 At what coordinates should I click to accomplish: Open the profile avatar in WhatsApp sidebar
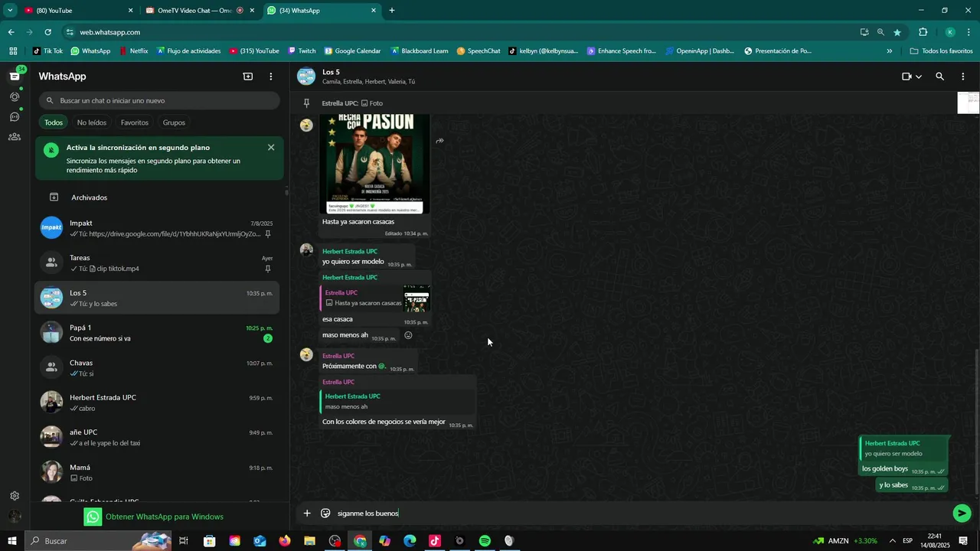15,517
